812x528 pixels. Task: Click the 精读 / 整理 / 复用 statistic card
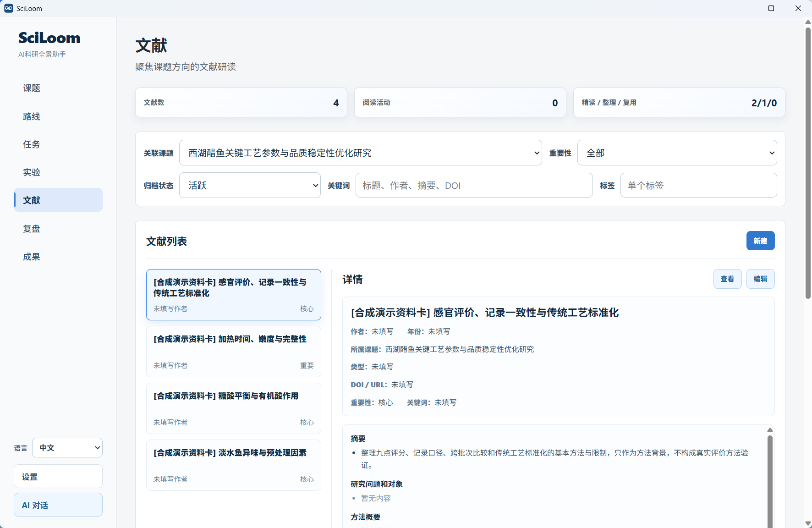[679, 103]
